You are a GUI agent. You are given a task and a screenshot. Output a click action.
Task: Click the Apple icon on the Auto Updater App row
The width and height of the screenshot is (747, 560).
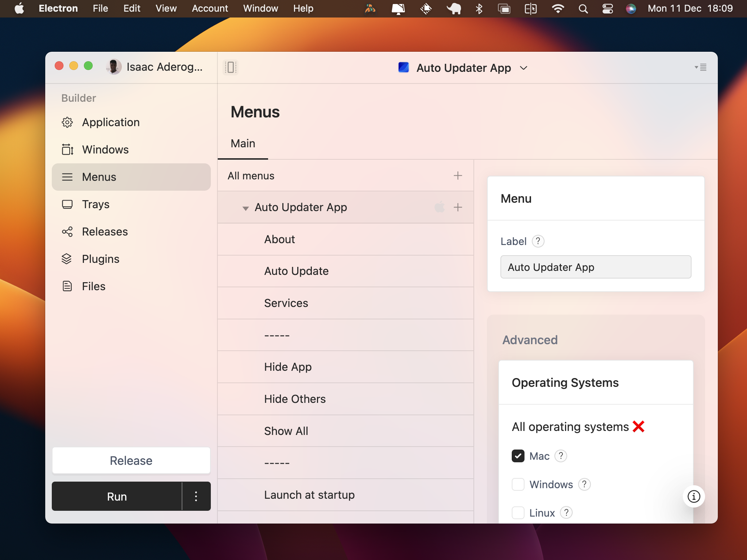tap(440, 207)
